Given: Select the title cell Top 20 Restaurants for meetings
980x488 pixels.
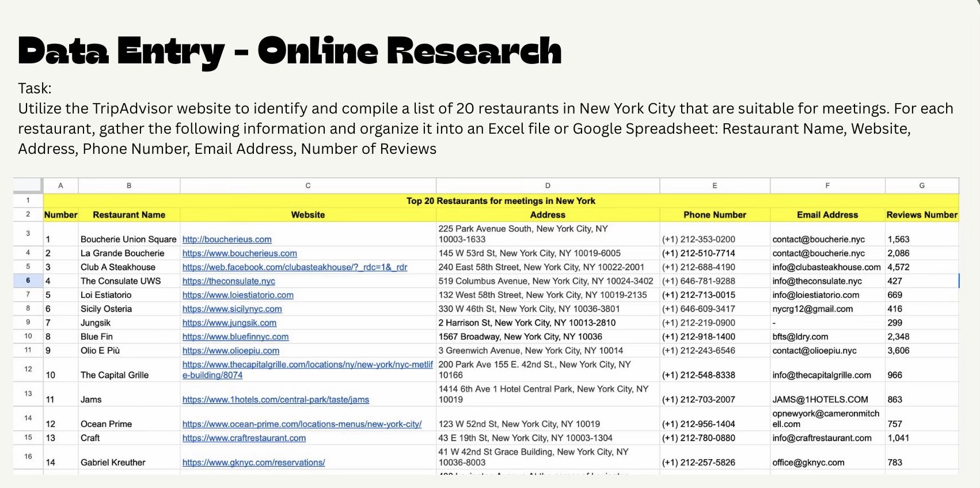Looking at the screenshot, I should [x=501, y=201].
